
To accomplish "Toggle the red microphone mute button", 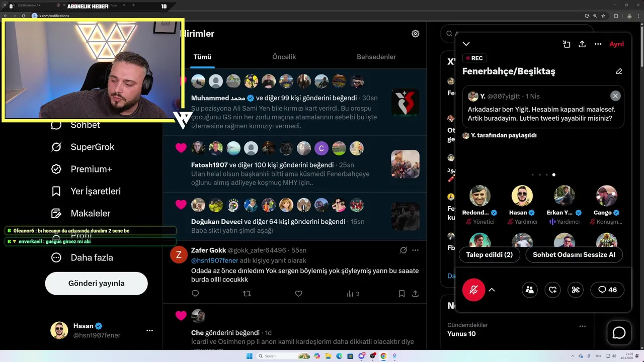I will pyautogui.click(x=473, y=290).
